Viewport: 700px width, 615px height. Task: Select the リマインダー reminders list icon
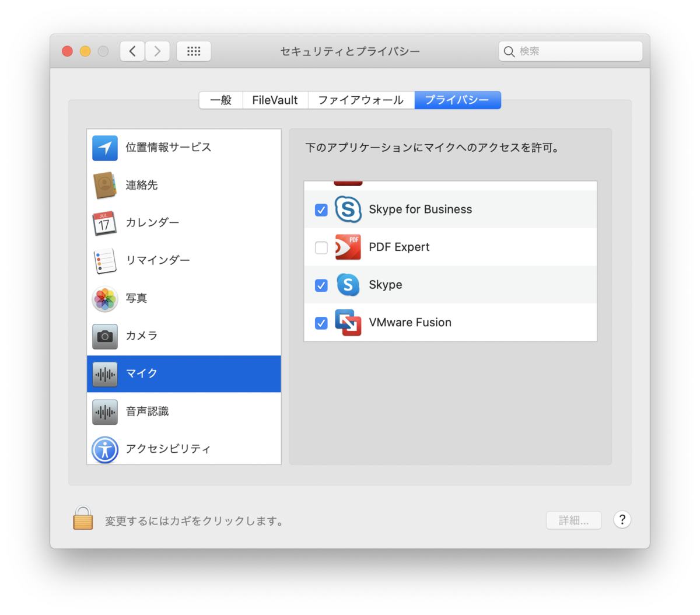coord(105,261)
